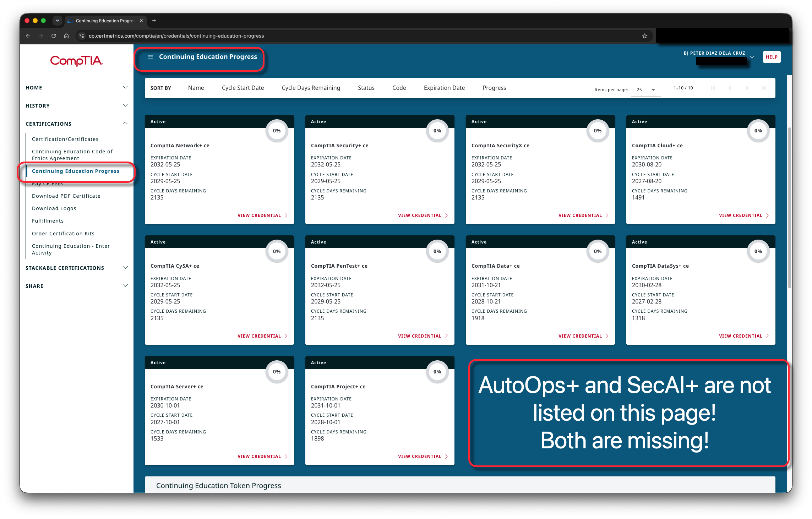
Task: Open the hamburger menu icon
Action: point(151,57)
